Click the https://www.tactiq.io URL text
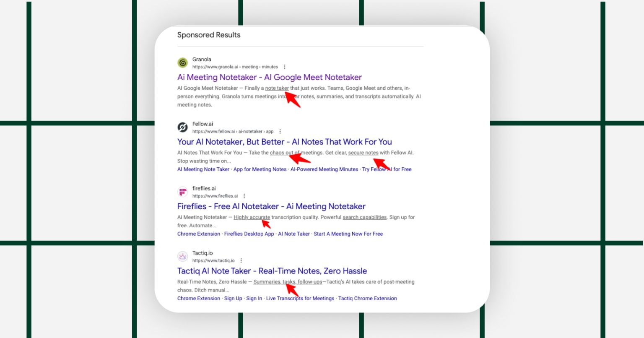The height and width of the screenshot is (338, 644). click(x=213, y=261)
